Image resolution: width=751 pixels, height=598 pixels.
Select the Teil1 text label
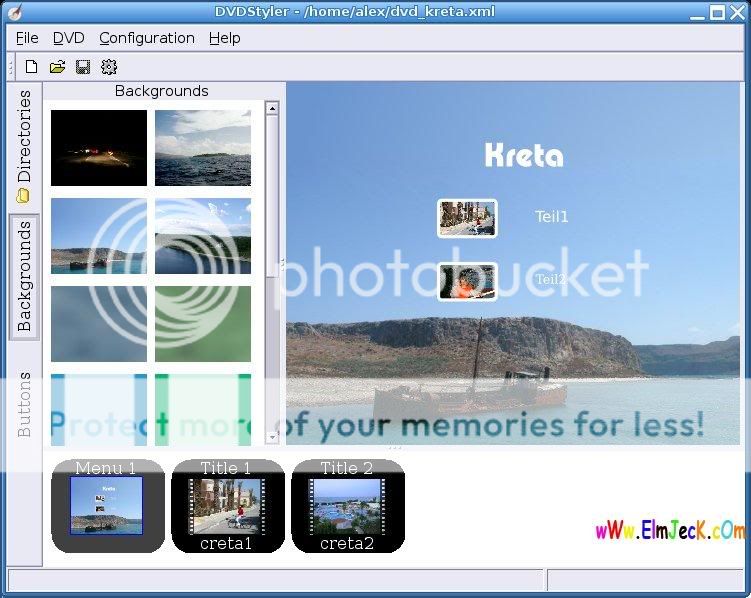pos(552,217)
